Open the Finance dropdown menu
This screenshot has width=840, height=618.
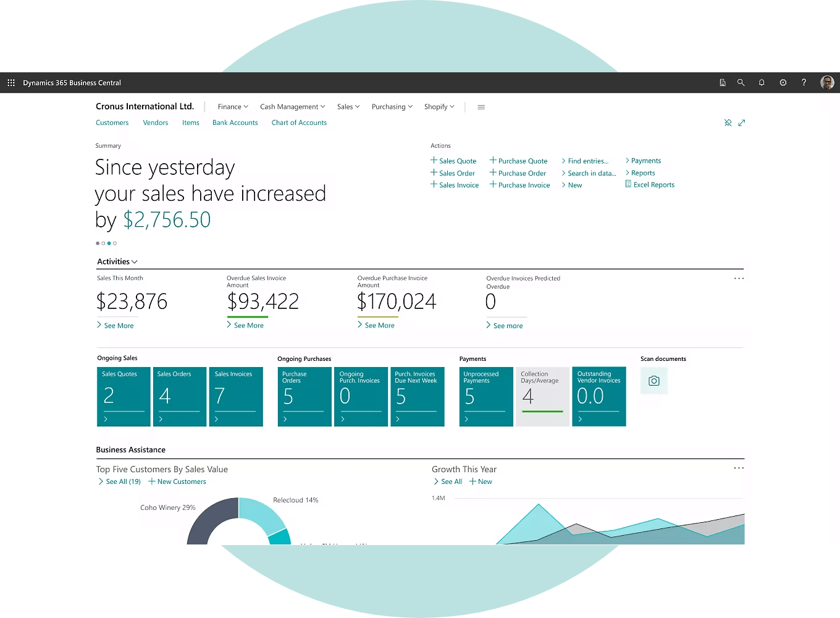[x=233, y=107]
